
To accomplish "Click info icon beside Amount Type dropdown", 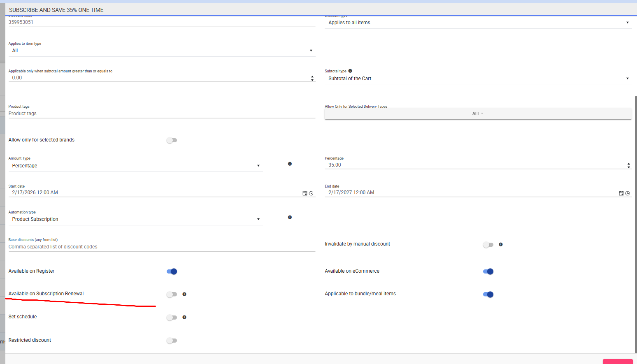I will coord(290,164).
